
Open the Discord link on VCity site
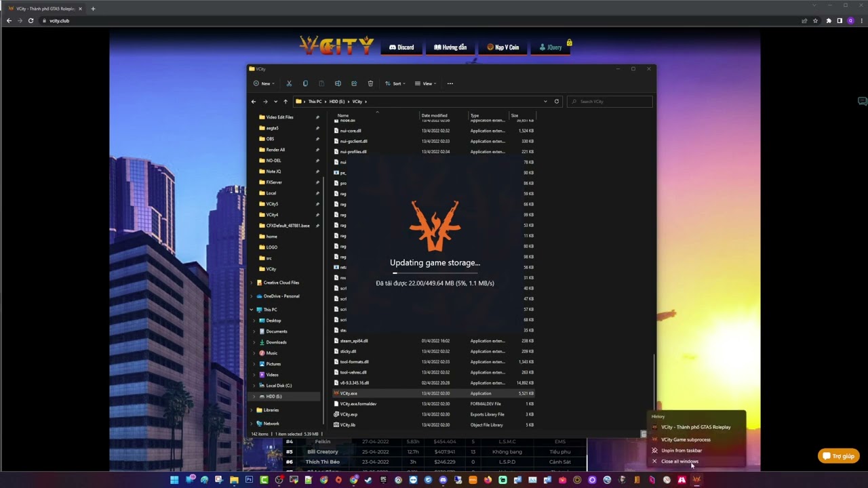401,47
